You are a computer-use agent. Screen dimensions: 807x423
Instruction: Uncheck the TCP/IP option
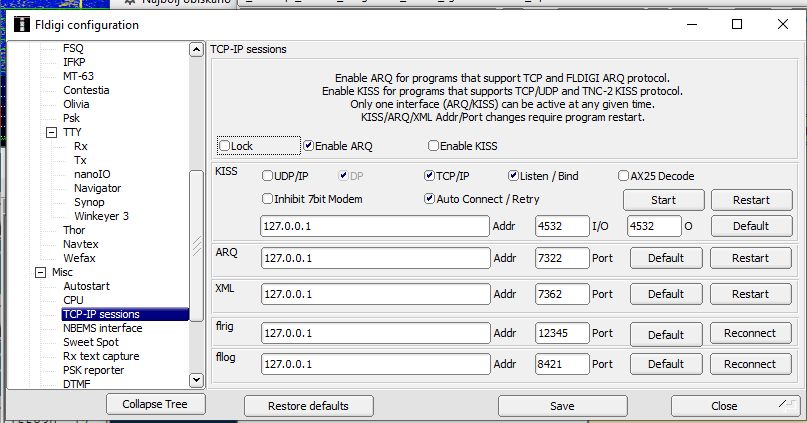pyautogui.click(x=429, y=176)
